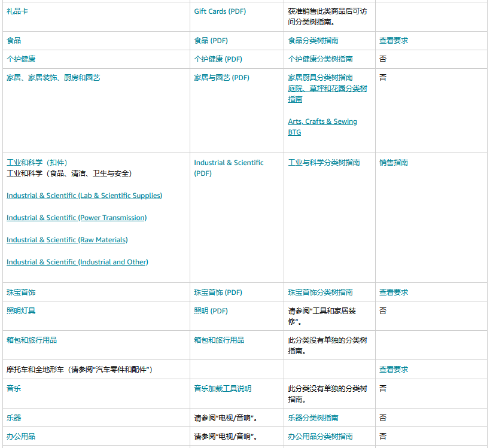Open 个护健康 (PDF) link
This screenshot has width=490, height=448.
click(218, 59)
